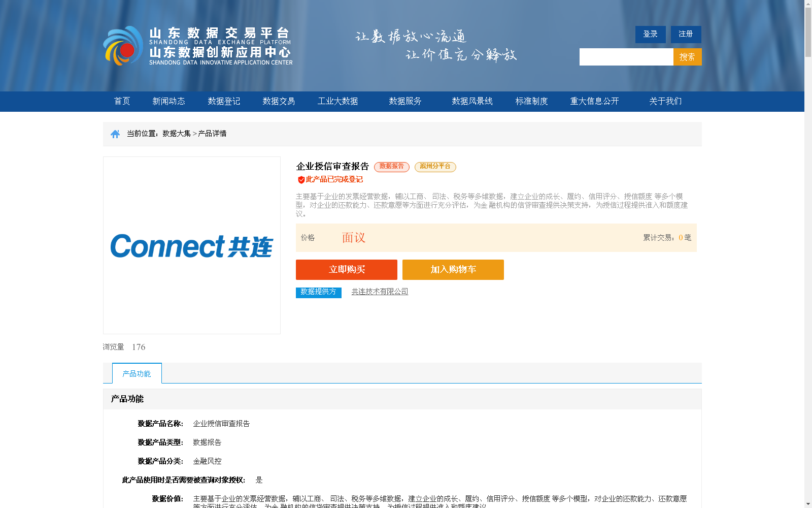
Task: Click 产品详情 breadcrumb text
Action: coord(212,134)
